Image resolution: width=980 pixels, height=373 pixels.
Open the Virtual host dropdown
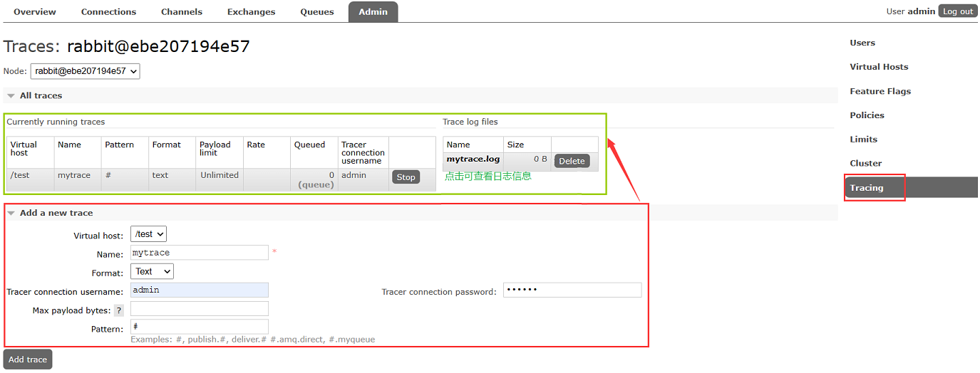pyautogui.click(x=148, y=234)
